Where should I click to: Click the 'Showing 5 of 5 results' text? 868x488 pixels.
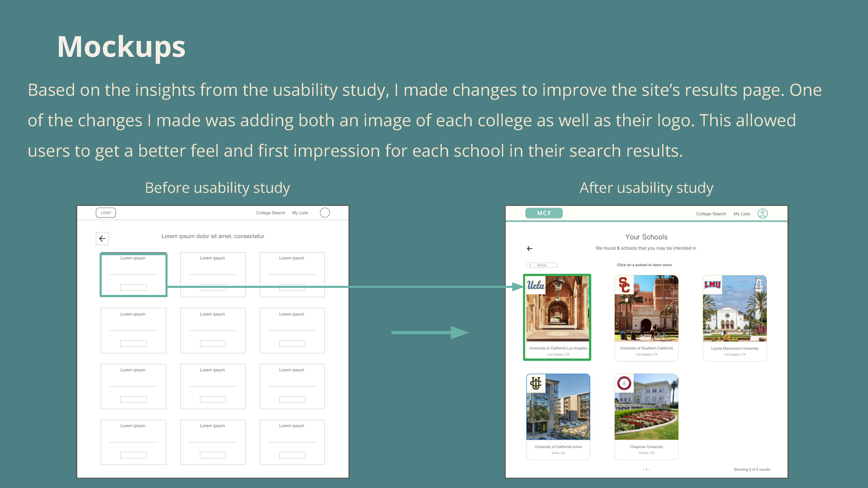pos(752,469)
